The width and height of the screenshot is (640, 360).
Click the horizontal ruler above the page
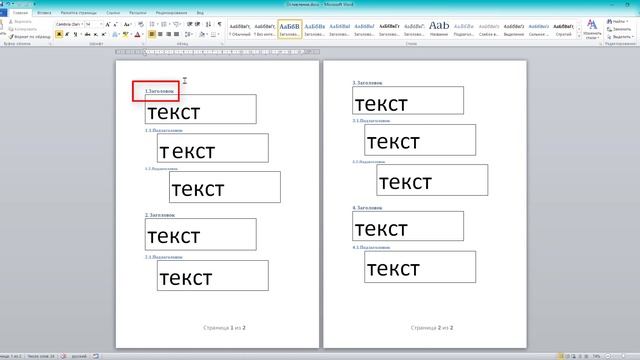pos(218,52)
